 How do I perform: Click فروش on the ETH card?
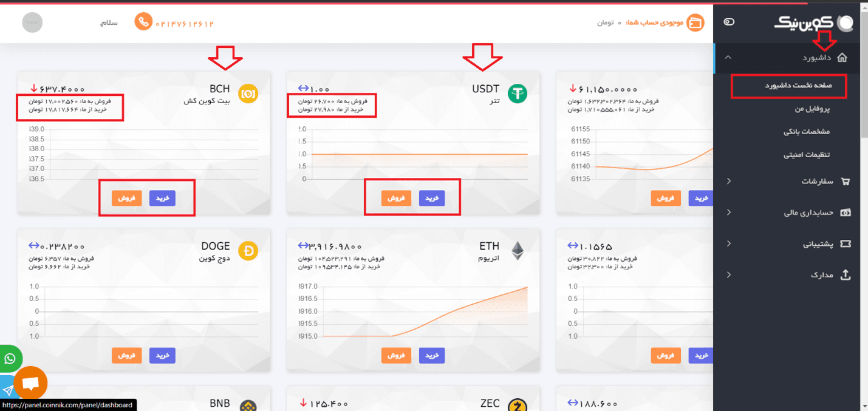pyautogui.click(x=396, y=355)
